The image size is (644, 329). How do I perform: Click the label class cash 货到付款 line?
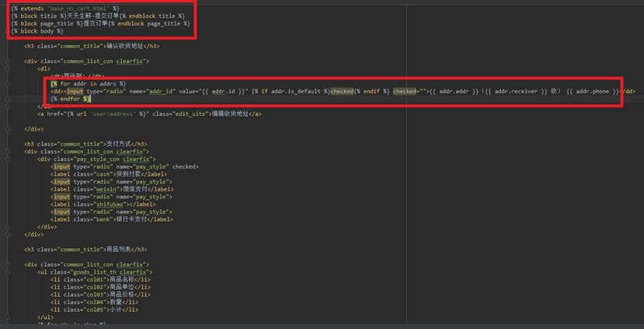(109, 174)
